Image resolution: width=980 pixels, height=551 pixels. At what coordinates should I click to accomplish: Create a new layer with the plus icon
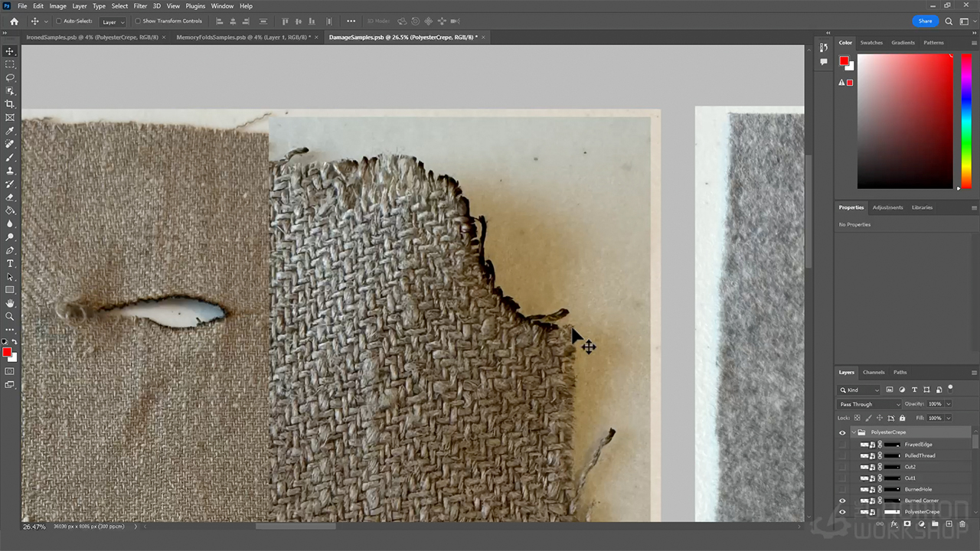point(949,524)
